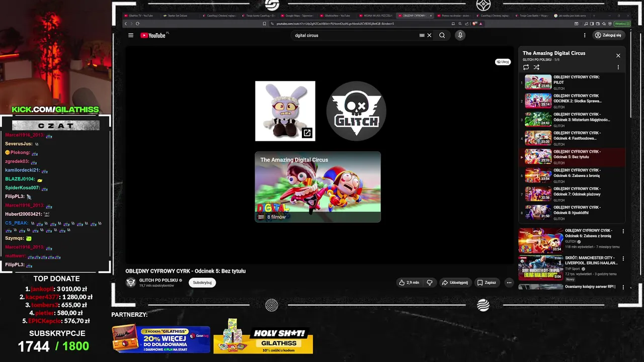Play Odcinek 8: hjsakldfhl episode
Screen dimensions: 644x362
coord(573,212)
